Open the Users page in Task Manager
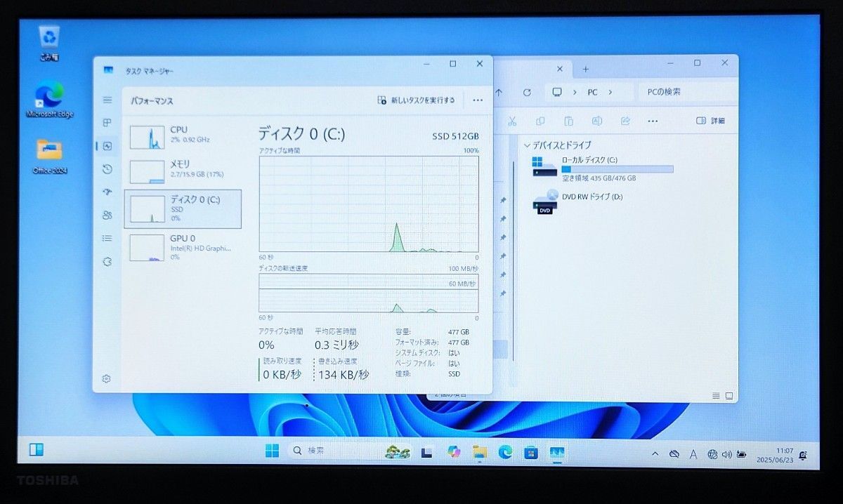 click(107, 215)
